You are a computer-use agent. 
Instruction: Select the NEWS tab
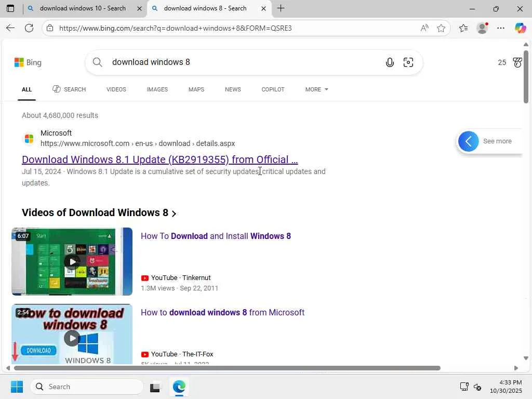[233, 89]
